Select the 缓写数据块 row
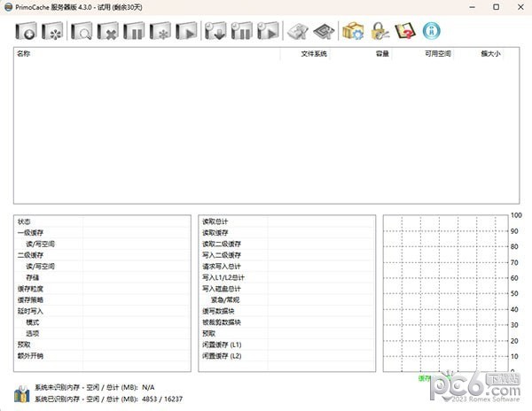532x411 pixels. pos(287,311)
